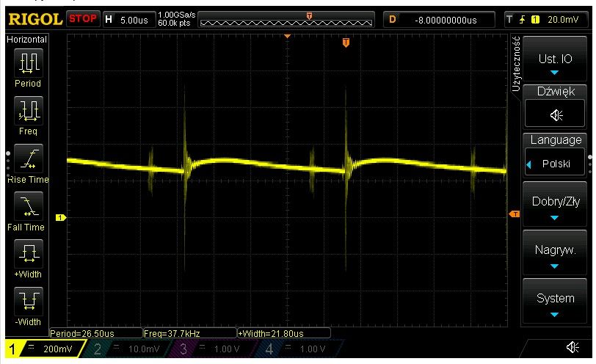The height and width of the screenshot is (364, 596).
Task: Click the orange trigger position marker T
Action: click(x=346, y=42)
